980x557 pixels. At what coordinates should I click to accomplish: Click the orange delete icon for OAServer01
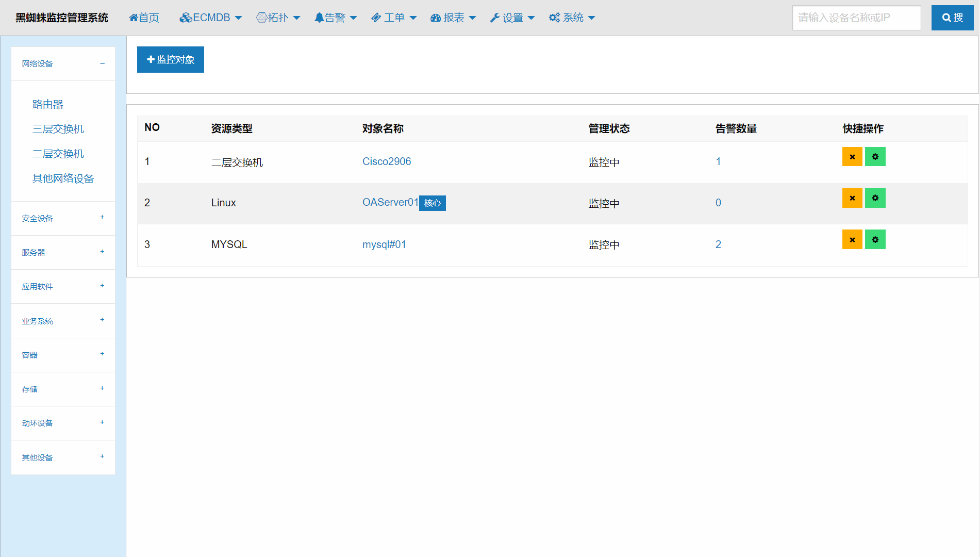[x=852, y=198]
